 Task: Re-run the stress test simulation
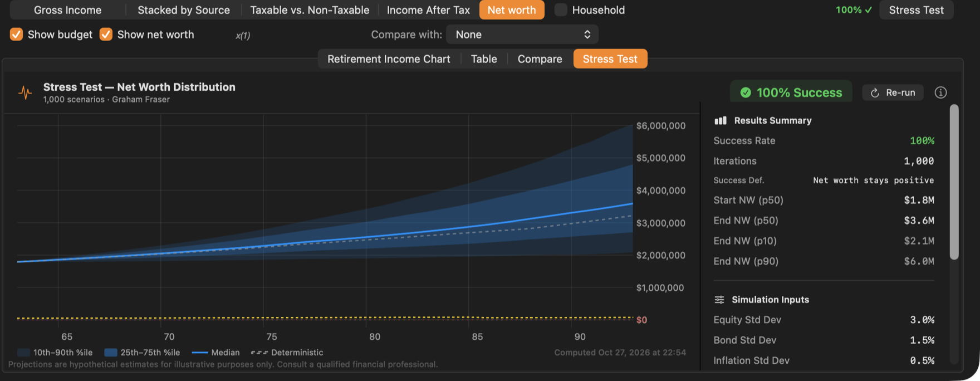[x=893, y=92]
